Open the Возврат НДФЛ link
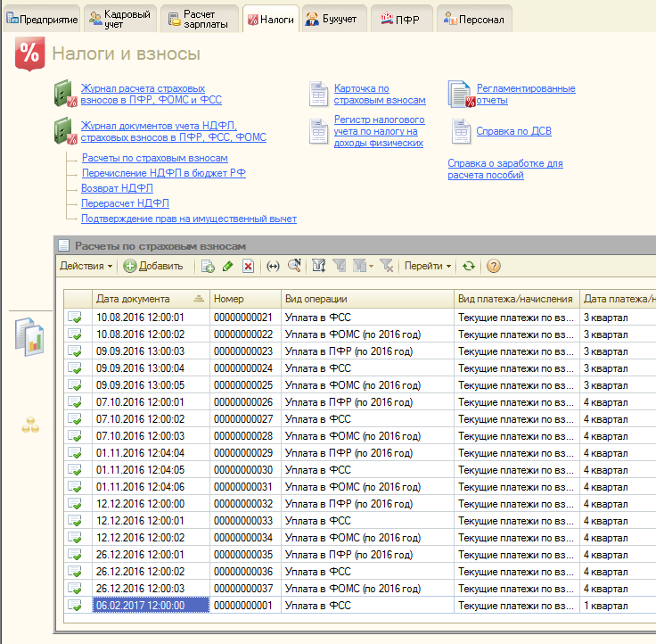The image size is (656, 644). pos(117,188)
